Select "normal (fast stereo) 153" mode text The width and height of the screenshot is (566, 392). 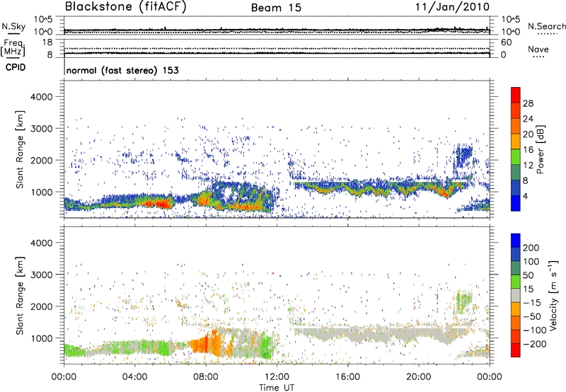click(122, 70)
